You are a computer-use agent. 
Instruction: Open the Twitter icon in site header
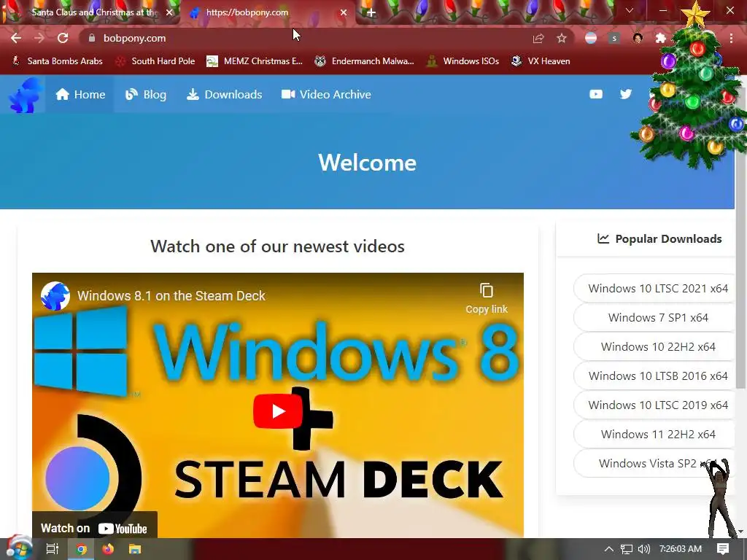[x=625, y=94]
